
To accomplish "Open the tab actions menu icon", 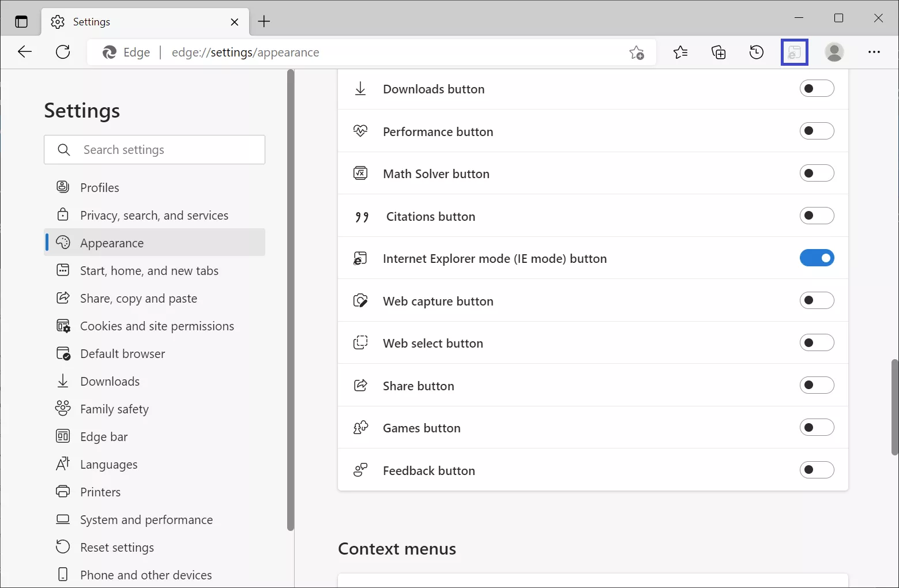I will (x=21, y=22).
